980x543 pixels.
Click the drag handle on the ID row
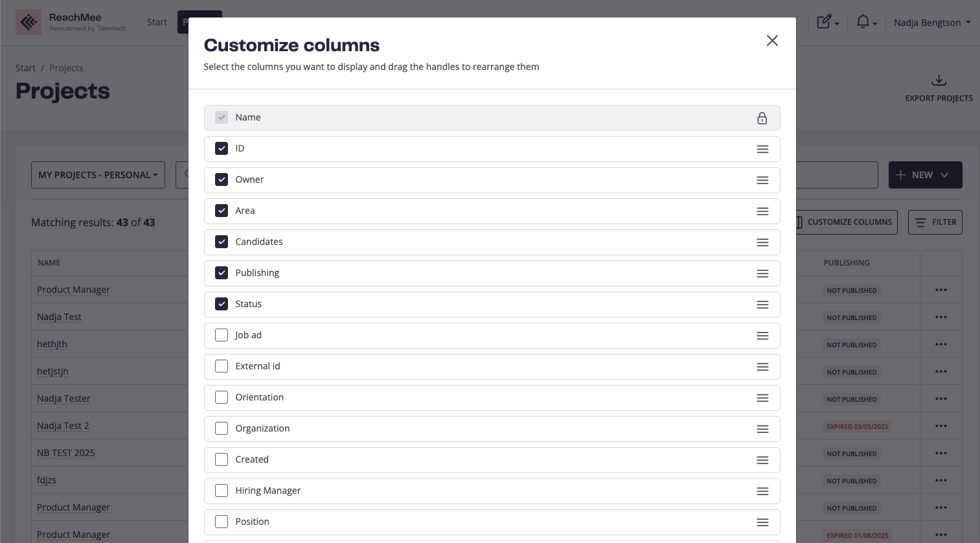(x=762, y=149)
